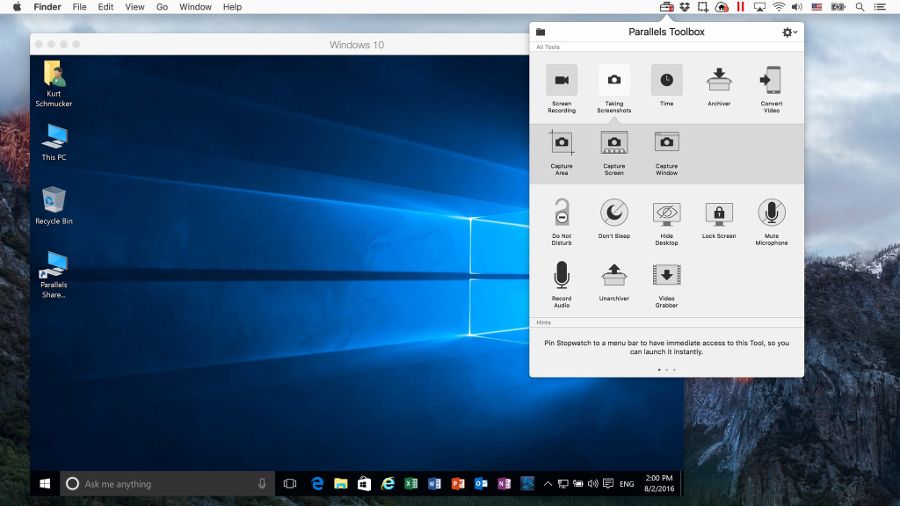900x506 pixels.
Task: Launch Internet Explorer from taskbar
Action: tap(387, 484)
